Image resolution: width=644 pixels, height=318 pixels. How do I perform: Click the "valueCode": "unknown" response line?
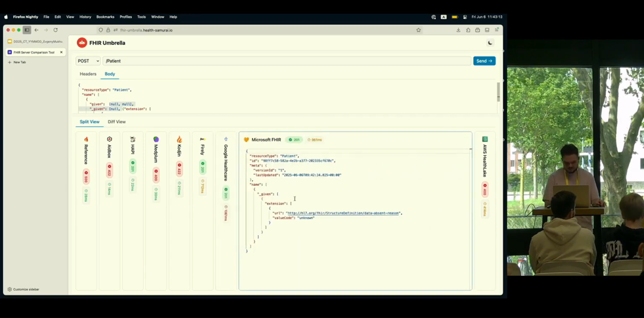[293, 218]
